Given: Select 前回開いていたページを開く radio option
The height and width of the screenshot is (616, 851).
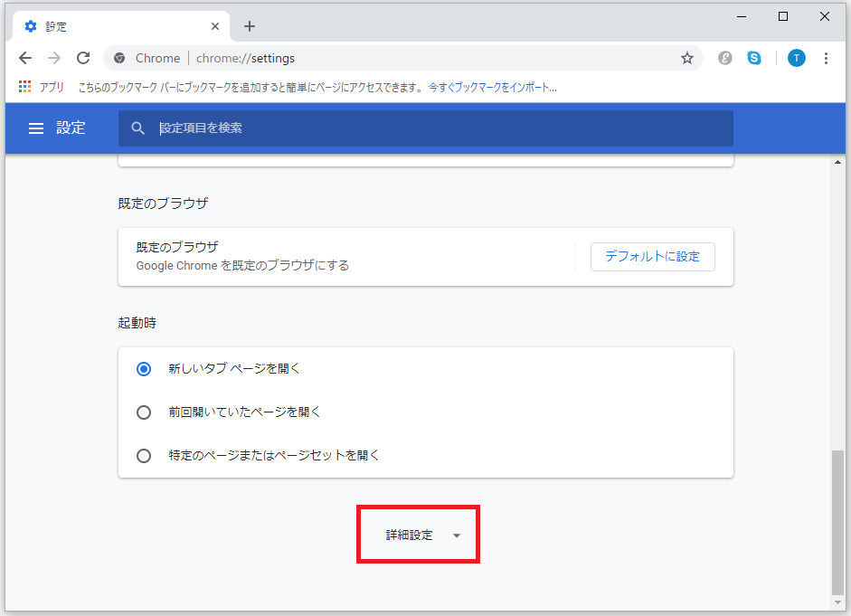Looking at the screenshot, I should pyautogui.click(x=144, y=412).
